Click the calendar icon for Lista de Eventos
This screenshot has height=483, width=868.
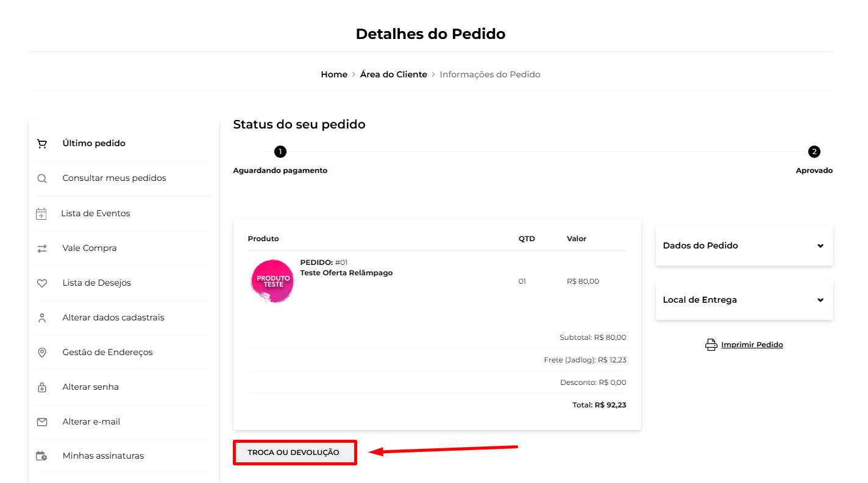[41, 214]
